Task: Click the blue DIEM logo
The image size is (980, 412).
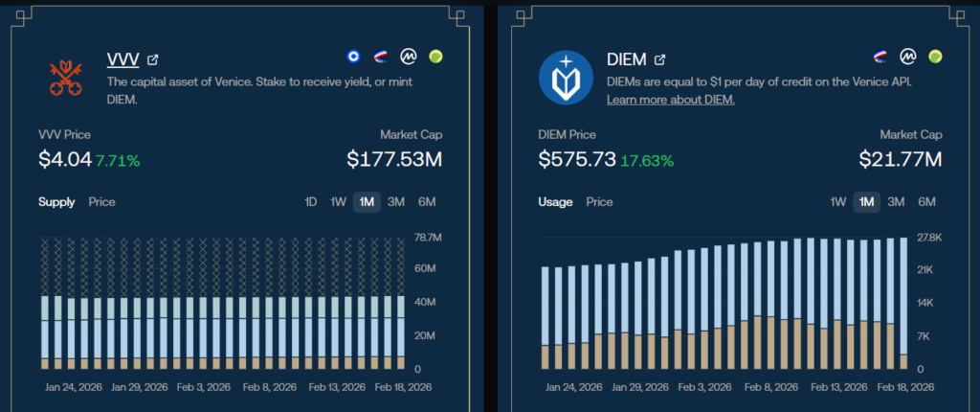Action: point(566,77)
